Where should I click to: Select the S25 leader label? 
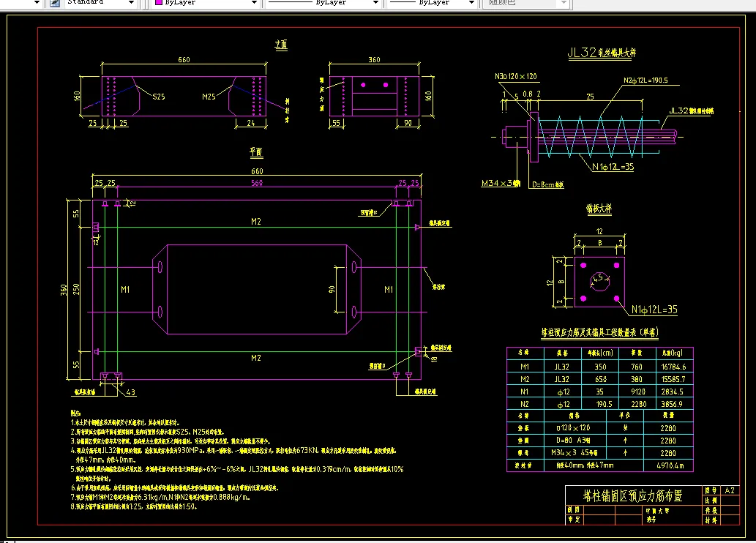pyautogui.click(x=159, y=97)
